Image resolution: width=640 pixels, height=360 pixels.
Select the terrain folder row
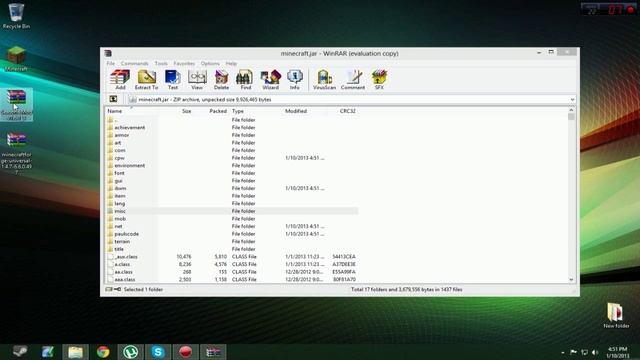232,242
